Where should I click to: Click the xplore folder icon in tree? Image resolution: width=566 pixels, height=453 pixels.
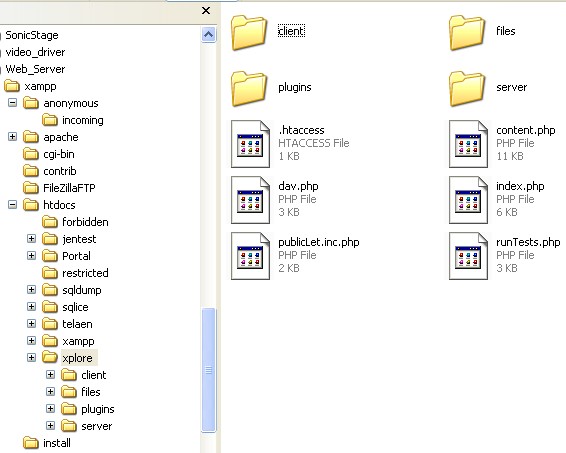(50, 358)
